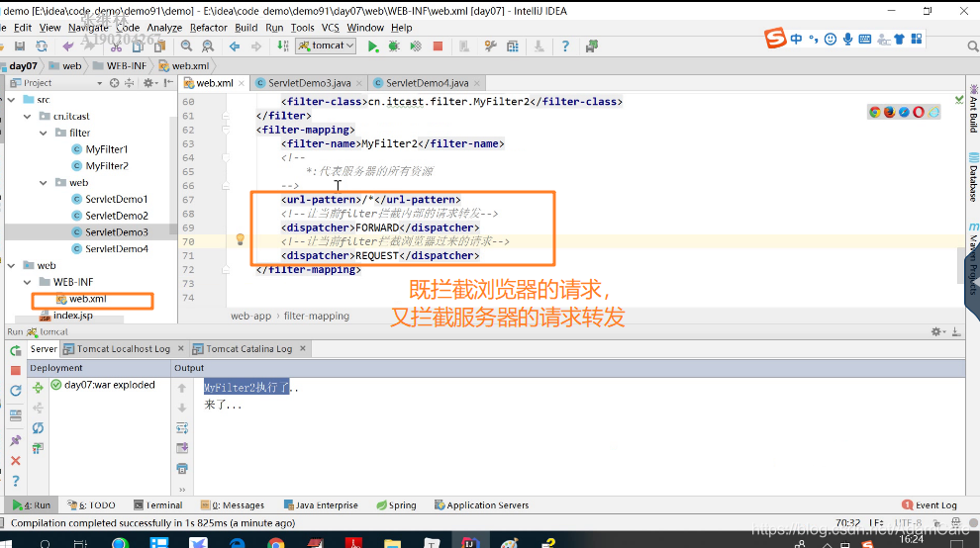
Task: Run tomcat with green play button
Action: 373,46
